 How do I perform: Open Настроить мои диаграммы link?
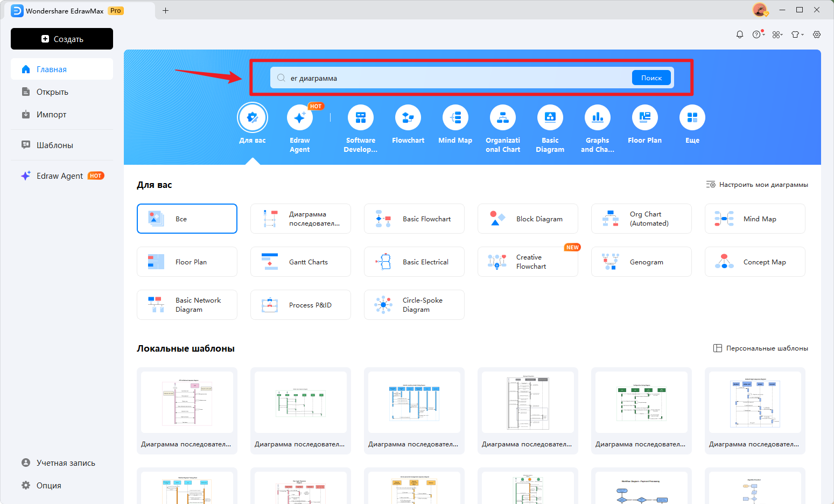tap(757, 185)
